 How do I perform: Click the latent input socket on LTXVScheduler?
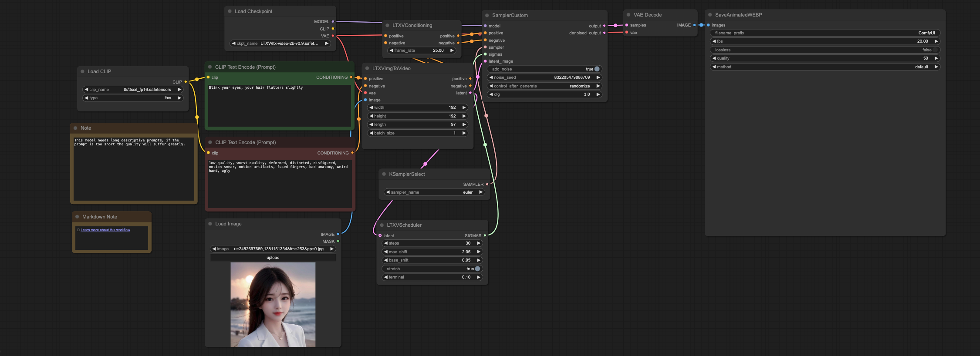click(380, 235)
